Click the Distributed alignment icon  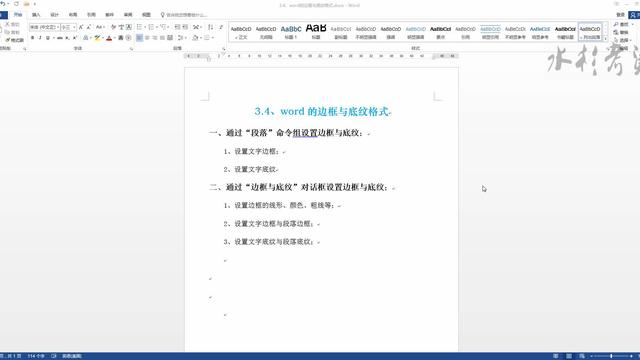(x=170, y=38)
